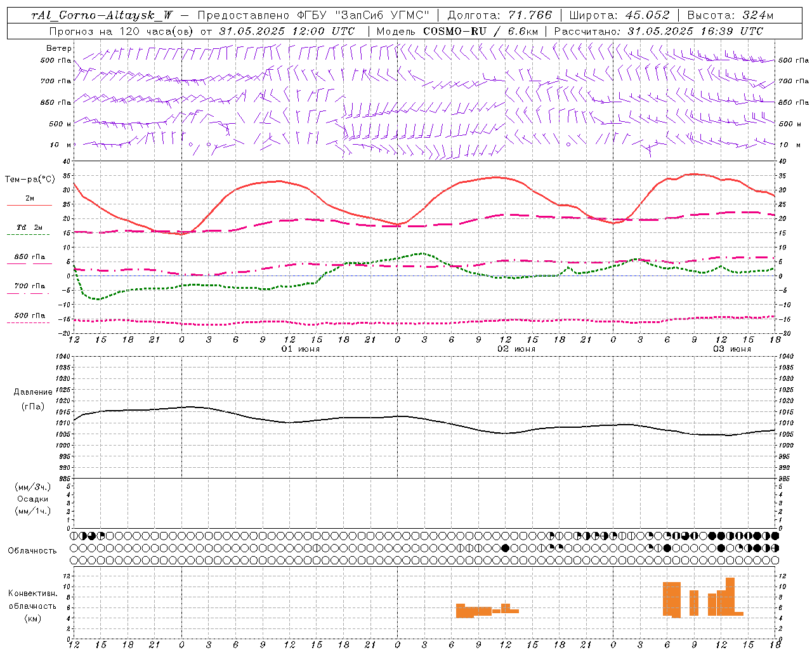Click the 03 июня date label
812x650 pixels.
732,349
